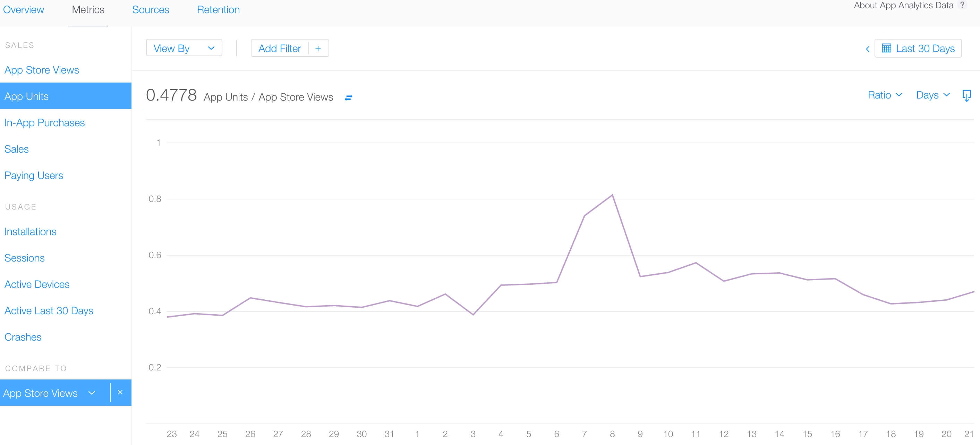
Task: Click the Add Filter button
Action: (280, 48)
